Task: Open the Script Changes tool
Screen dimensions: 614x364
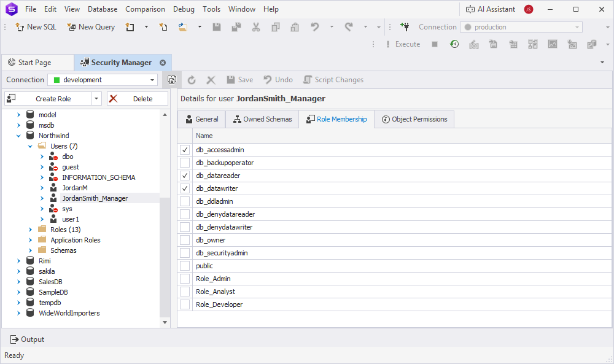Action: point(333,79)
